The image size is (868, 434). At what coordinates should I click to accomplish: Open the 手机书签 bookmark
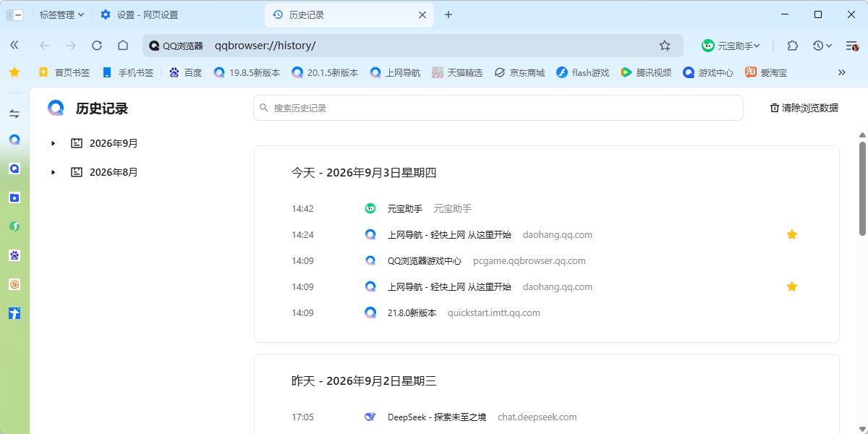tap(128, 72)
